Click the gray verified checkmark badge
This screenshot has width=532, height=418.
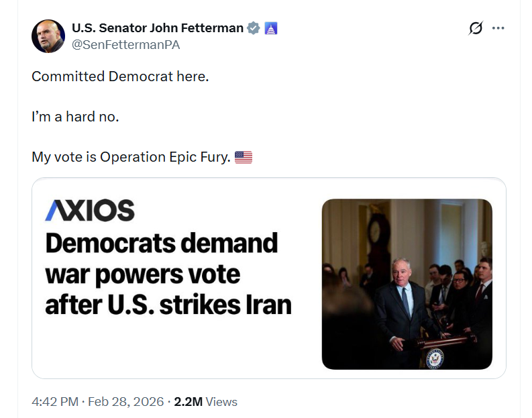point(254,28)
